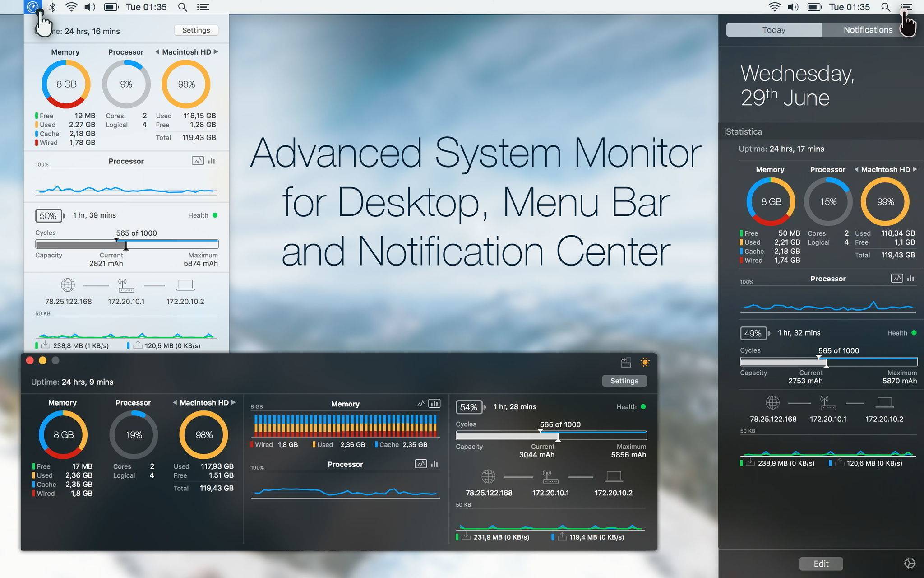Image resolution: width=924 pixels, height=578 pixels.
Task: Open the iStatistica gauge icon in menu bar
Action: point(33,7)
